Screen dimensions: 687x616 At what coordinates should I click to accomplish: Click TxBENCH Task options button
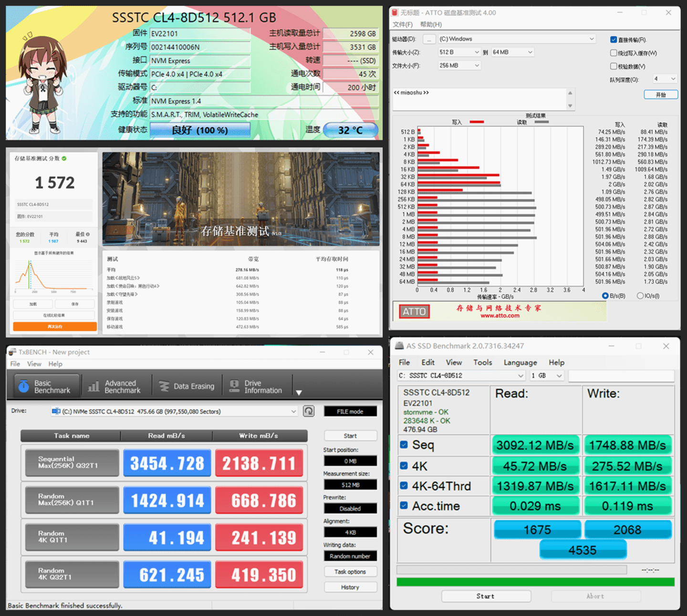tap(350, 572)
